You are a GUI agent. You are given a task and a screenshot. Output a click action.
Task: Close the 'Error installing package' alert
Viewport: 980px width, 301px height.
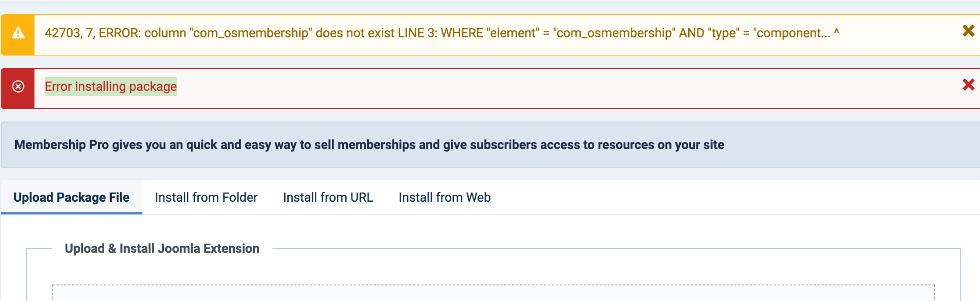968,85
